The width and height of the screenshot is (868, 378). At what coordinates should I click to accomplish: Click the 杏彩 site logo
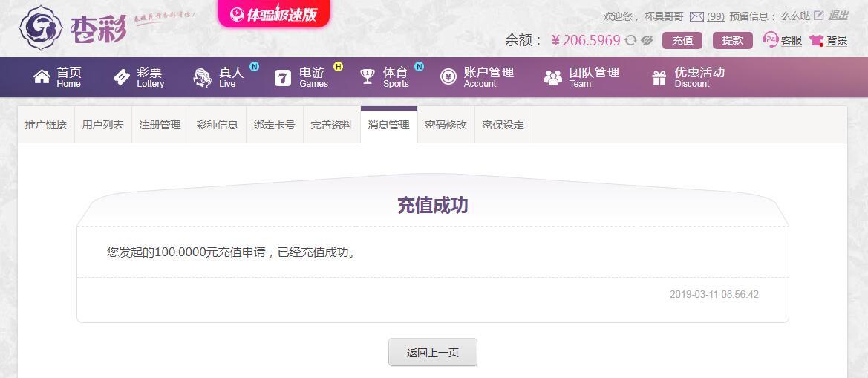73,27
